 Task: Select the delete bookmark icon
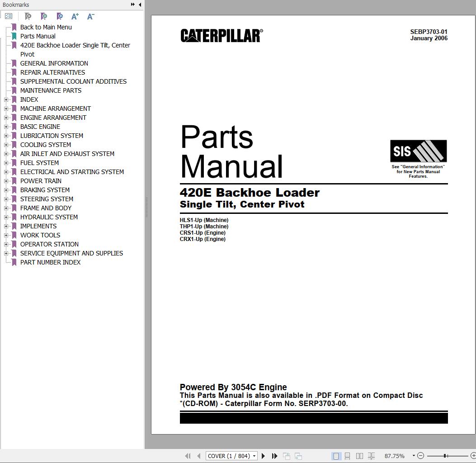tap(28, 16)
